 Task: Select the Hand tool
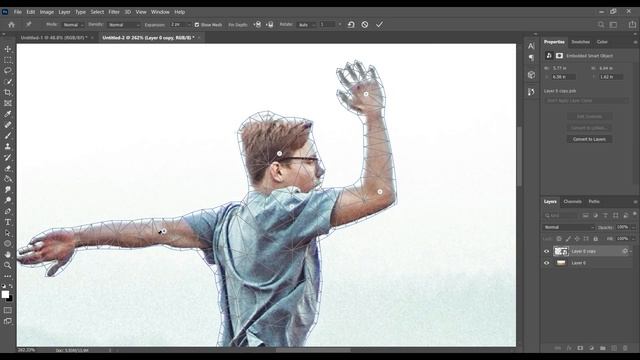8,254
